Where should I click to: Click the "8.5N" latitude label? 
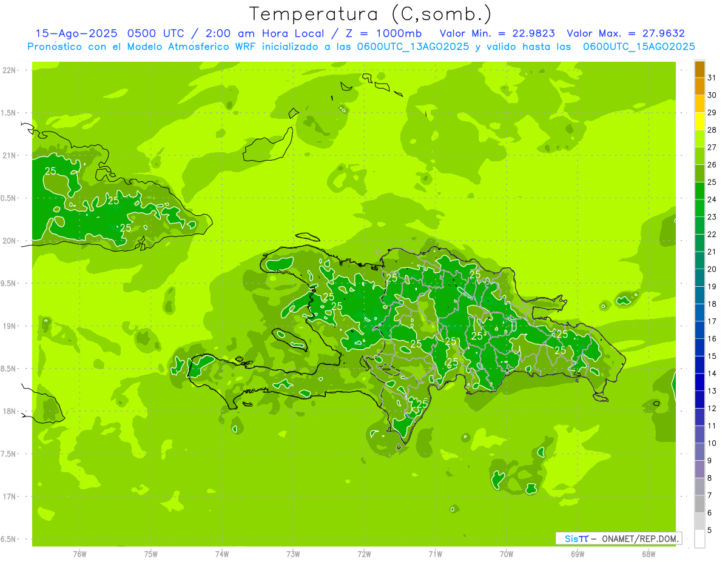coord(9,369)
